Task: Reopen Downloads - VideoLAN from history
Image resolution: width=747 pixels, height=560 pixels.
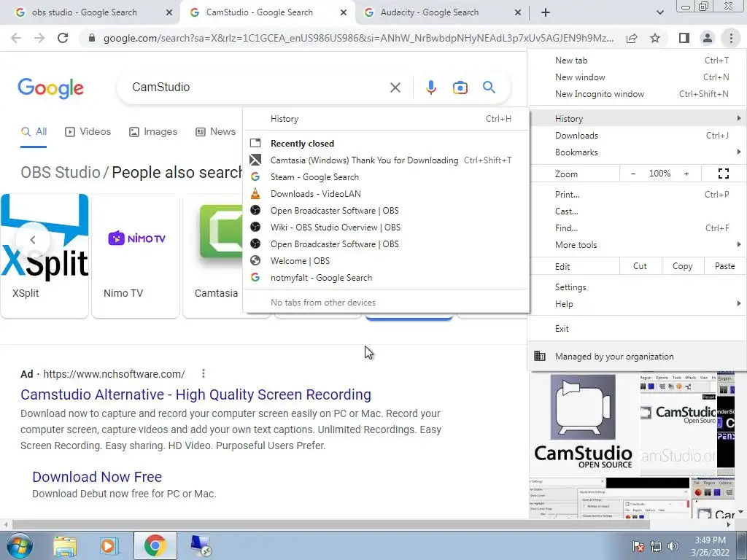Action: coord(386,194)
